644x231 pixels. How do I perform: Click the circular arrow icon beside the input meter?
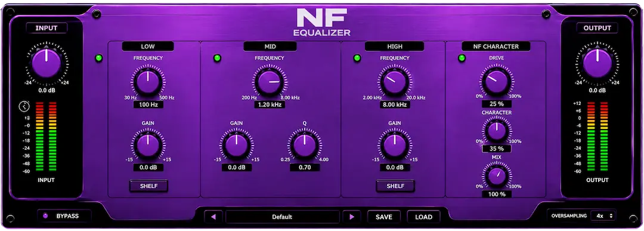(x=24, y=107)
